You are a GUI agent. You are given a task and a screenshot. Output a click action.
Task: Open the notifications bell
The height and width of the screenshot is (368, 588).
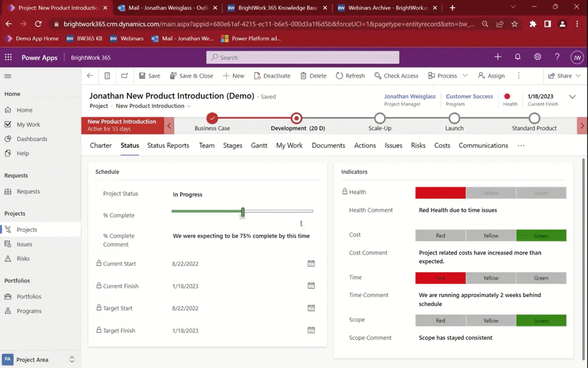[x=518, y=57]
